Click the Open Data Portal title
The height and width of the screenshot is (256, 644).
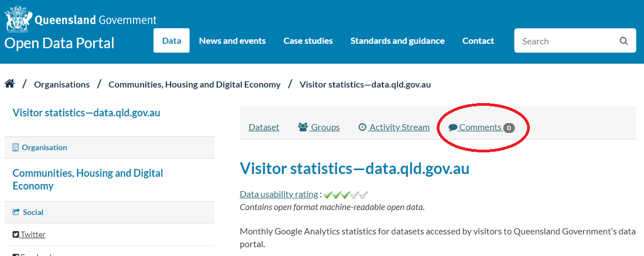tap(59, 43)
